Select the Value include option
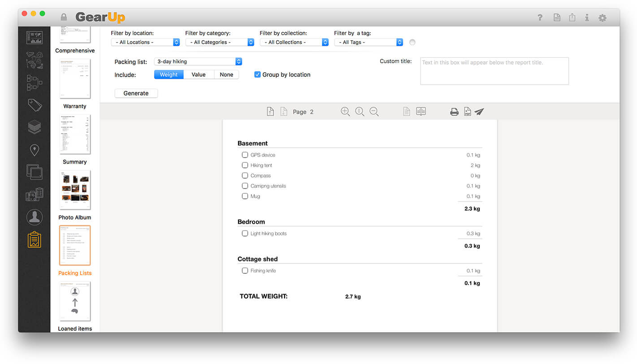Viewport: 637px width, 364px height. click(x=199, y=75)
